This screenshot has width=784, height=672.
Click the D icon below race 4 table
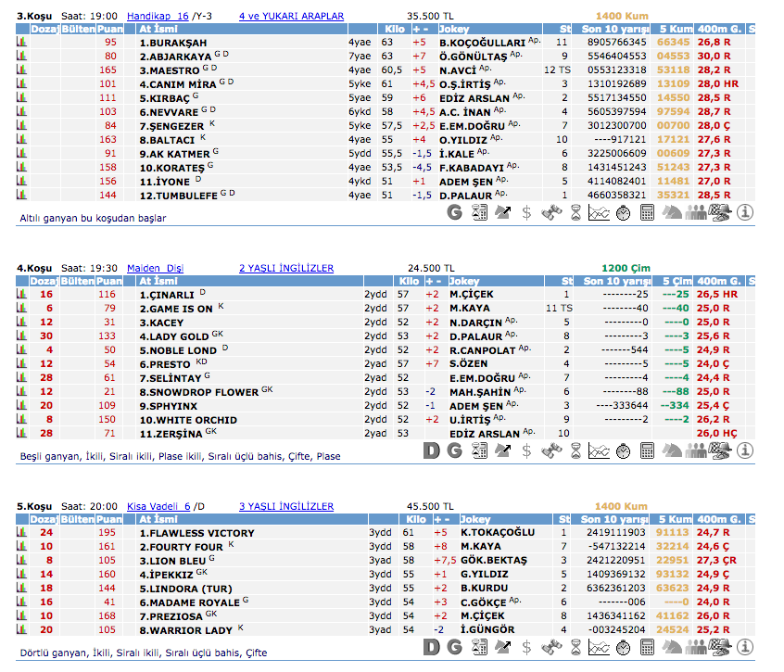point(430,450)
